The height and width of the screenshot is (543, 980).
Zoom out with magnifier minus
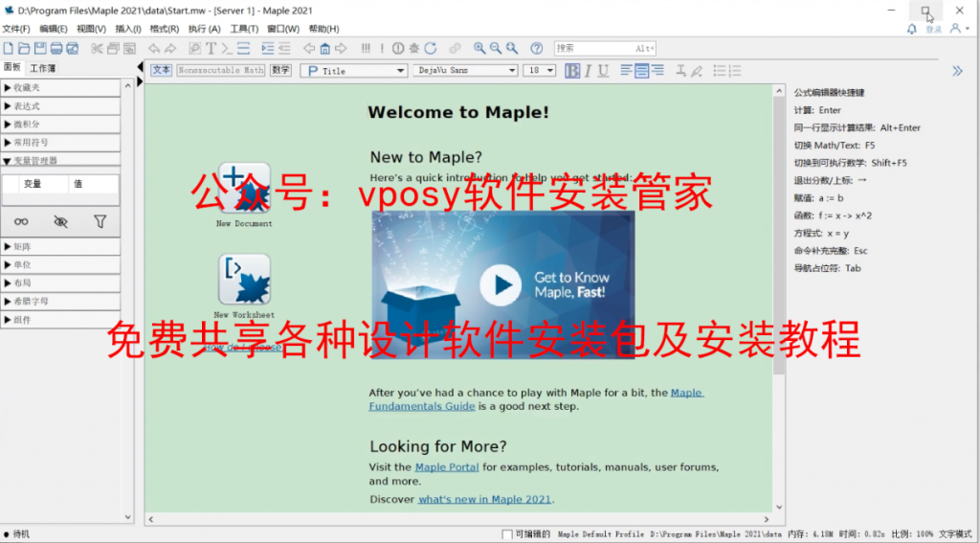pyautogui.click(x=496, y=48)
